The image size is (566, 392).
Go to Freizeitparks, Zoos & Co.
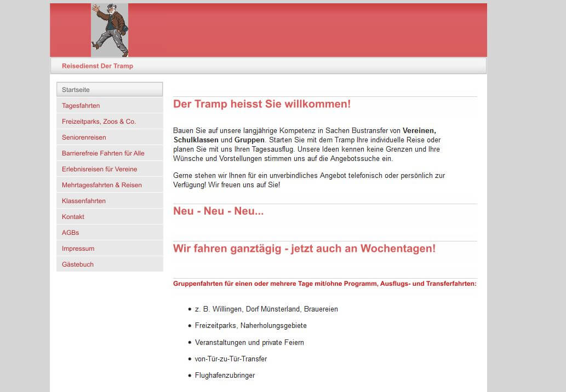[110, 122]
